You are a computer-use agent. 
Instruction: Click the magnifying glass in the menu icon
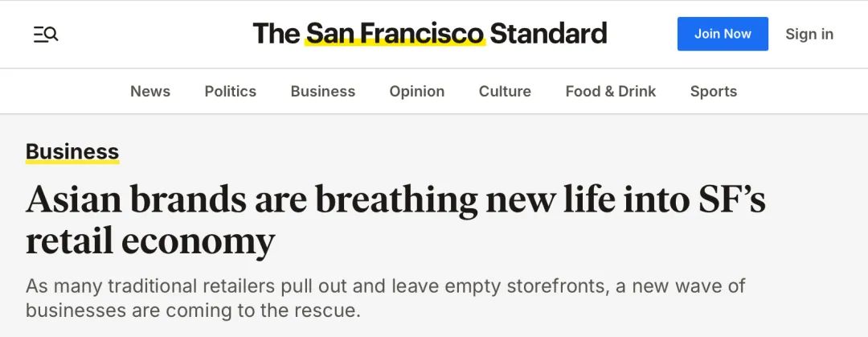(51, 34)
